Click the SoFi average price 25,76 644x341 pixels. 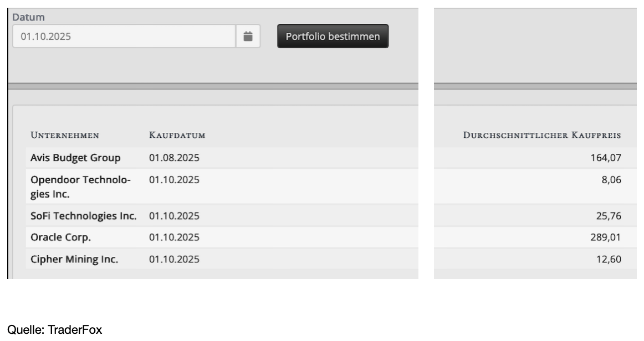click(x=609, y=216)
